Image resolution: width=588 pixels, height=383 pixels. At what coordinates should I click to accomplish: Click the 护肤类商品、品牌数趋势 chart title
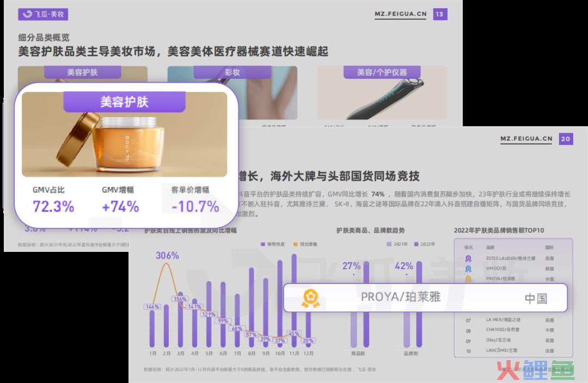click(371, 231)
